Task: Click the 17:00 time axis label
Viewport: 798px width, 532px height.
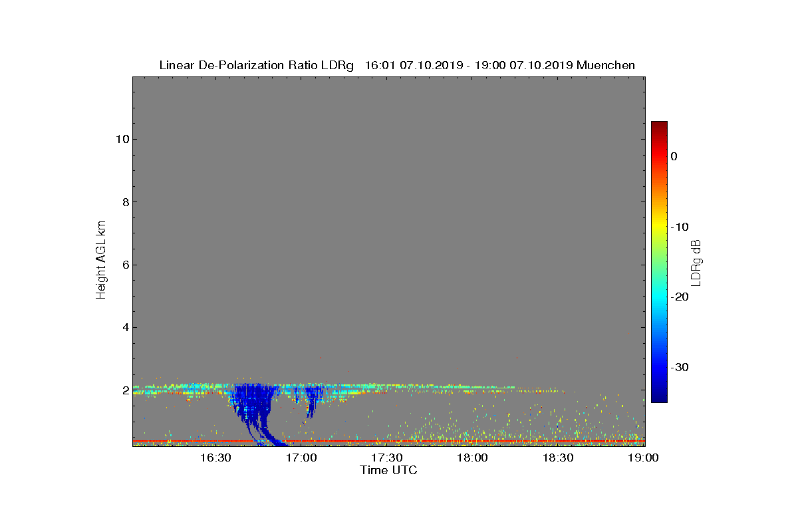Action: tap(301, 458)
